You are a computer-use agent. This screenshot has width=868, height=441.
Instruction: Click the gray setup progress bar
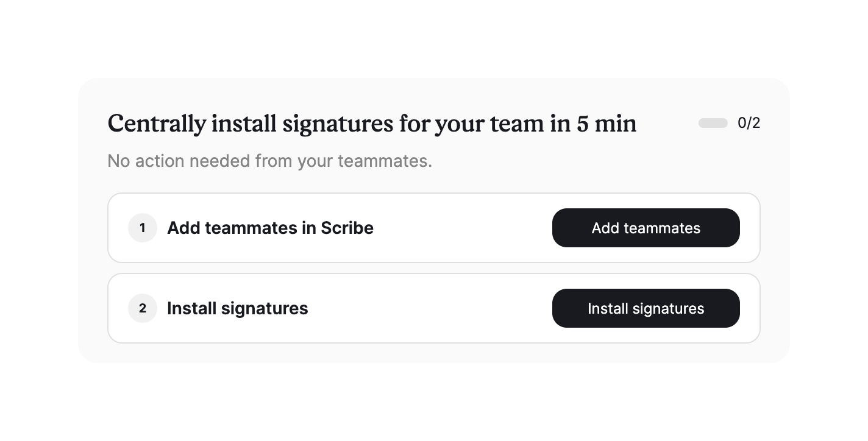713,123
